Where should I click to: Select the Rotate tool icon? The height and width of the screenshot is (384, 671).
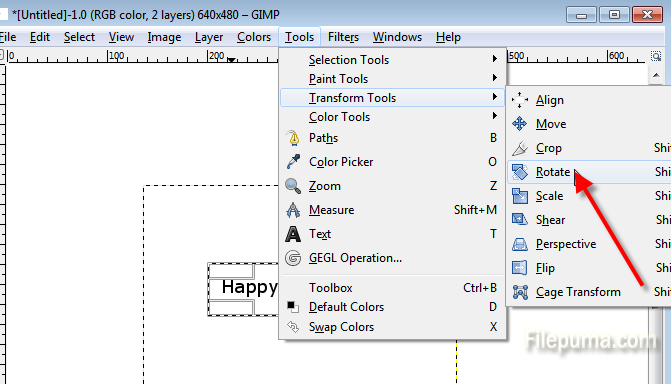tap(520, 172)
